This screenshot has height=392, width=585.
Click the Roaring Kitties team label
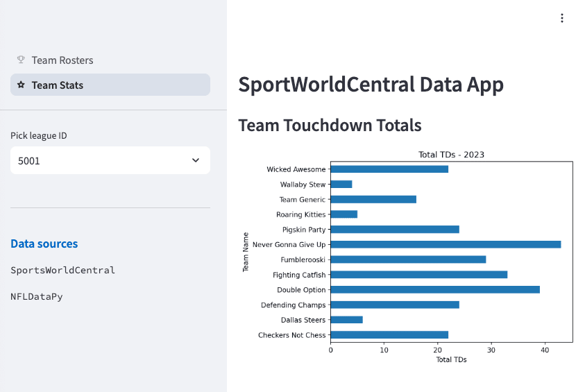pos(300,214)
